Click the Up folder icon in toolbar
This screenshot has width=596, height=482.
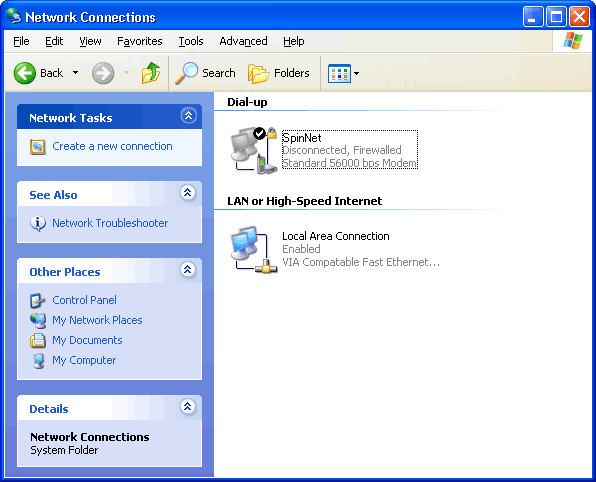click(x=151, y=73)
